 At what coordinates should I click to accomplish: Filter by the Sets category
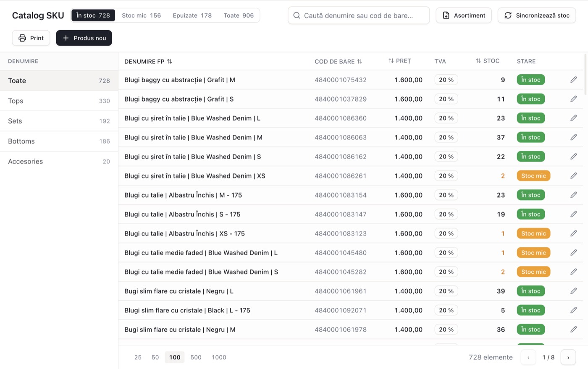click(x=59, y=121)
